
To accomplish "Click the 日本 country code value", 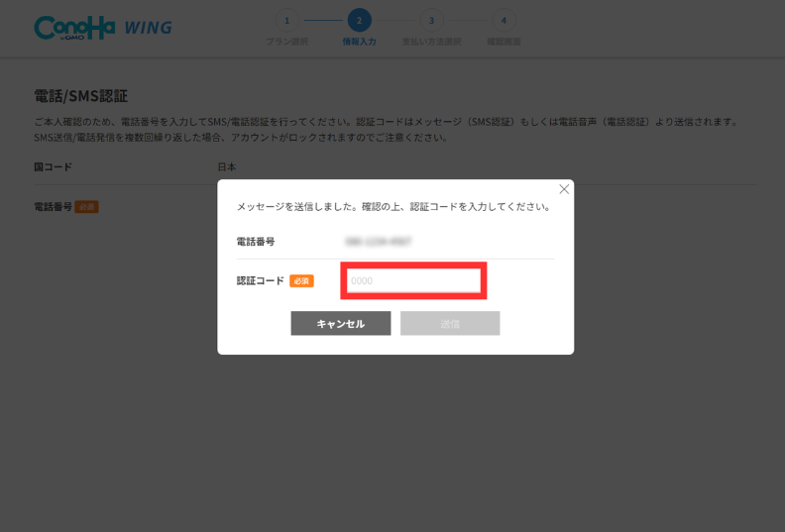I will pyautogui.click(x=227, y=167).
